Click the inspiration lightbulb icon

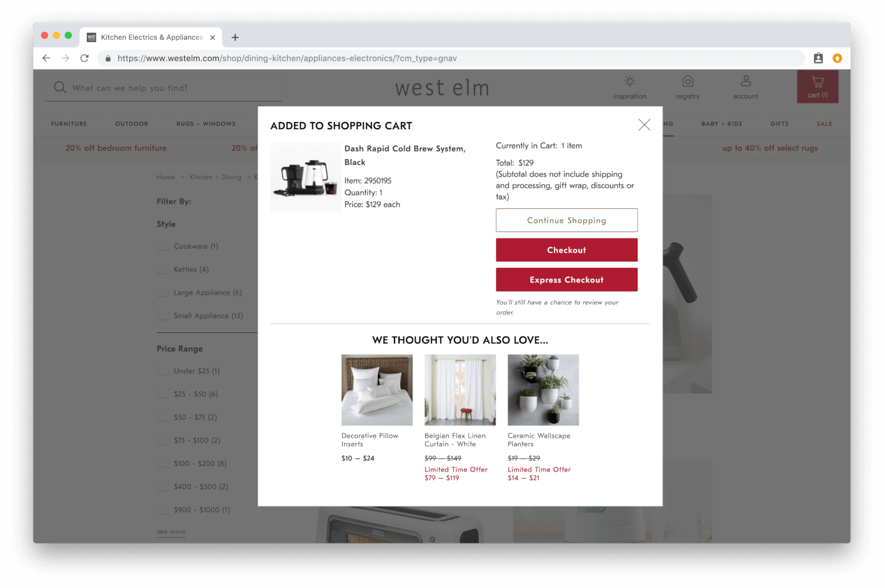tap(630, 81)
